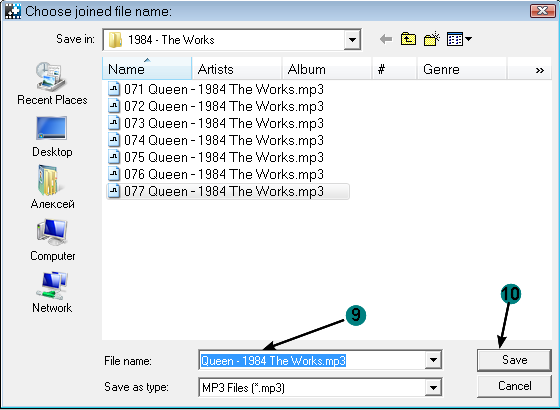Click the File name input field
This screenshot has height=410, width=560.
tap(312, 360)
